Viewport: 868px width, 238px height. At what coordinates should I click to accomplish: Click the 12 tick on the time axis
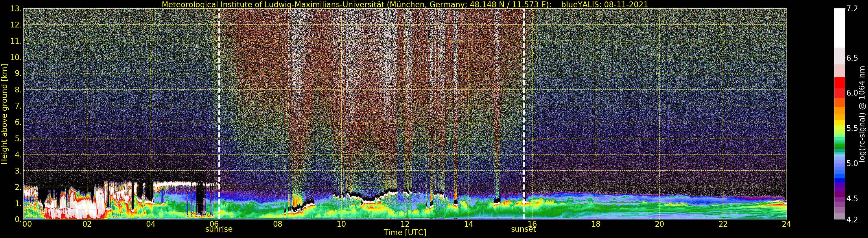pos(405,224)
